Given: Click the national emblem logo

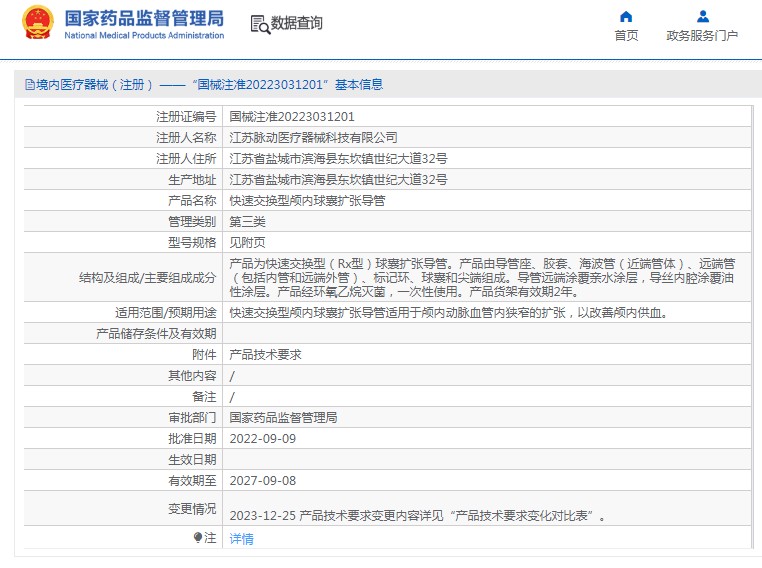Looking at the screenshot, I should click(x=37, y=23).
